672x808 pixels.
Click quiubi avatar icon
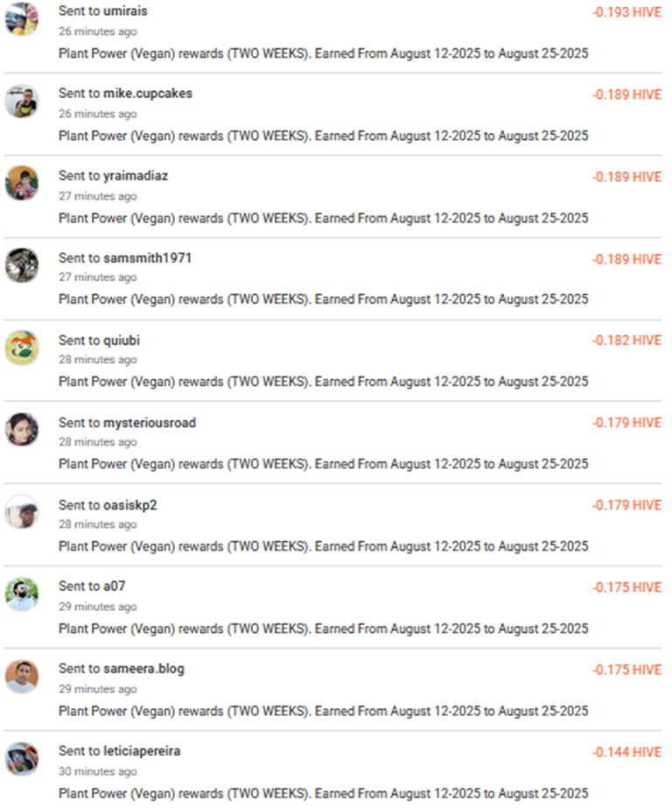[22, 348]
